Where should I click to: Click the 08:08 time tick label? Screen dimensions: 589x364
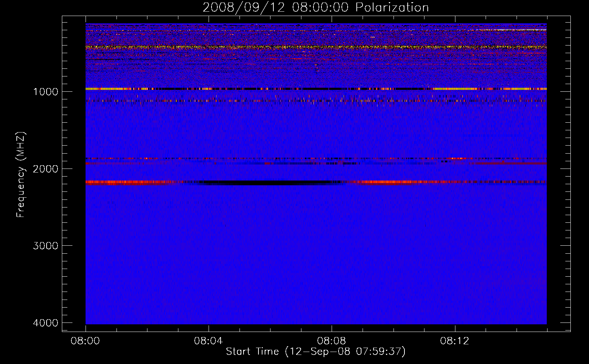click(x=332, y=341)
